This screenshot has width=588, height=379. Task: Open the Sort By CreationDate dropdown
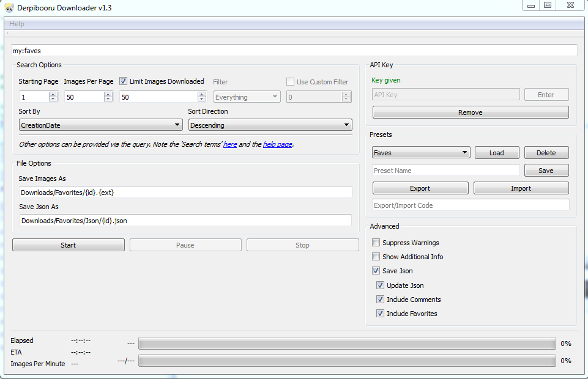pos(100,125)
